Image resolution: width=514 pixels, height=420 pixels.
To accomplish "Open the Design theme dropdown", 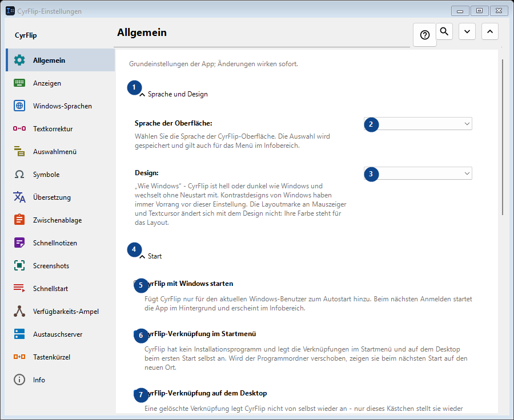I will coord(418,173).
